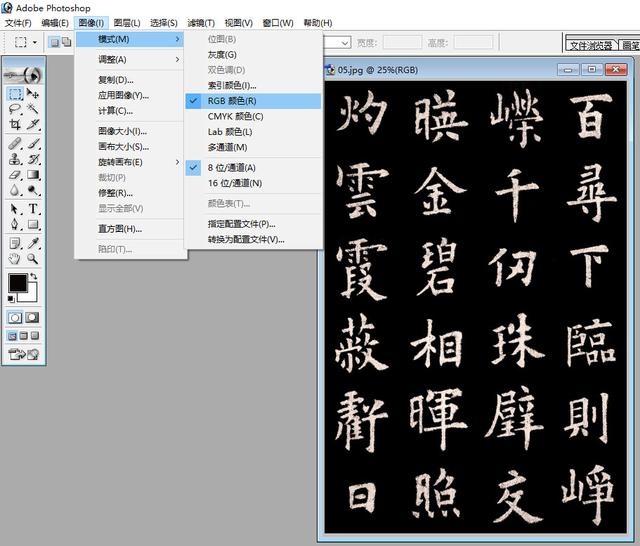The width and height of the screenshot is (640, 546).
Task: Click Add to Selection mode in options bar
Action: pos(67,42)
